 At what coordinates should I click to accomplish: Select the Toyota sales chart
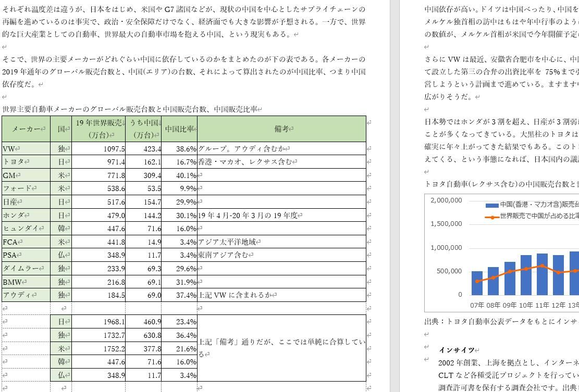tap(502, 253)
